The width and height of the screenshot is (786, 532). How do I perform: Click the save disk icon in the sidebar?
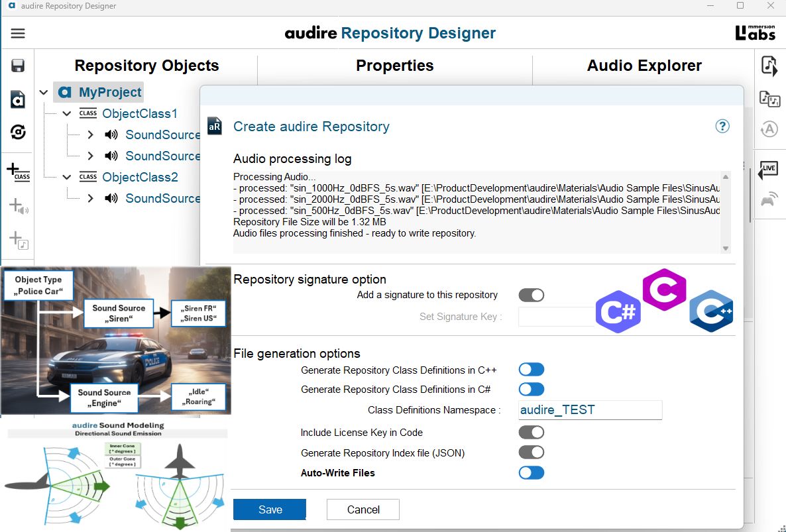pyautogui.click(x=17, y=66)
